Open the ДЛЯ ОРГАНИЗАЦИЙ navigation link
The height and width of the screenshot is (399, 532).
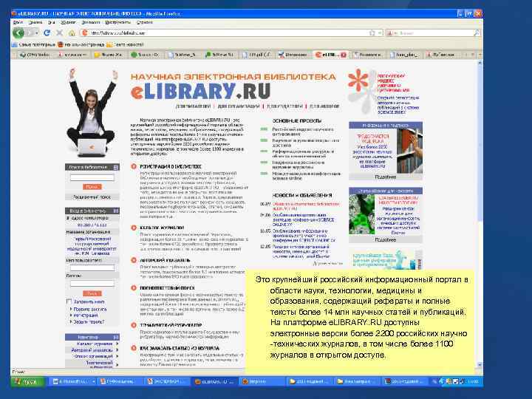239,106
